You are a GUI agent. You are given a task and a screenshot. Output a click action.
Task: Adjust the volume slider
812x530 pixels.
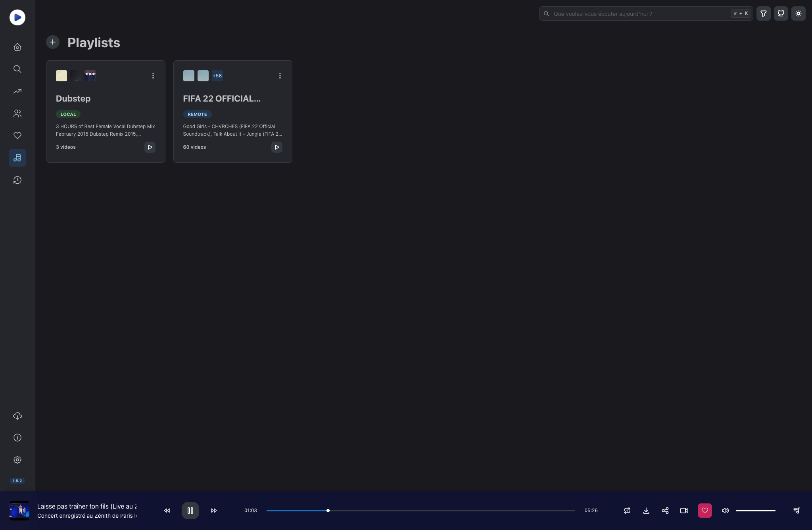pos(755,511)
